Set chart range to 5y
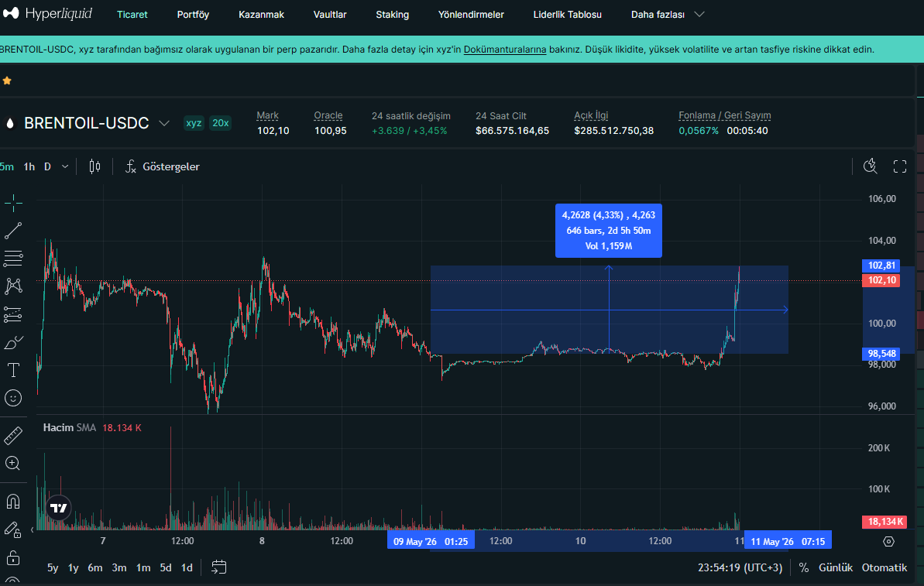This screenshot has height=586, width=924. [53, 567]
